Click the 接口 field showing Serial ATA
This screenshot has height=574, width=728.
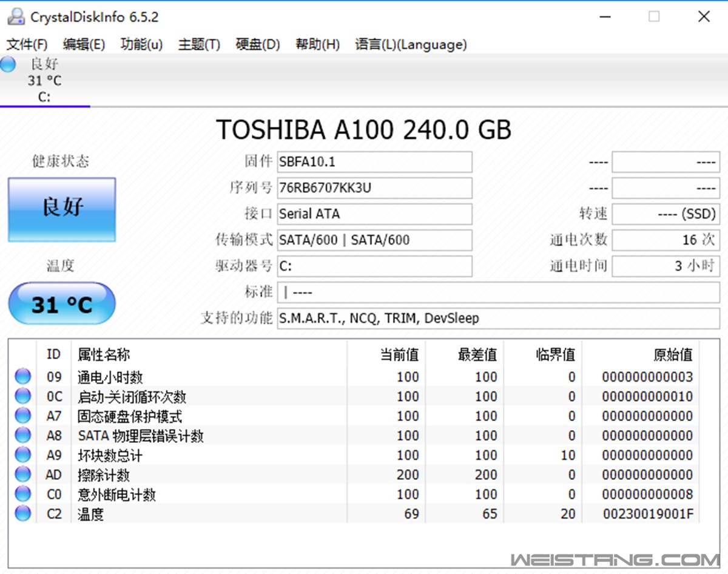click(374, 214)
